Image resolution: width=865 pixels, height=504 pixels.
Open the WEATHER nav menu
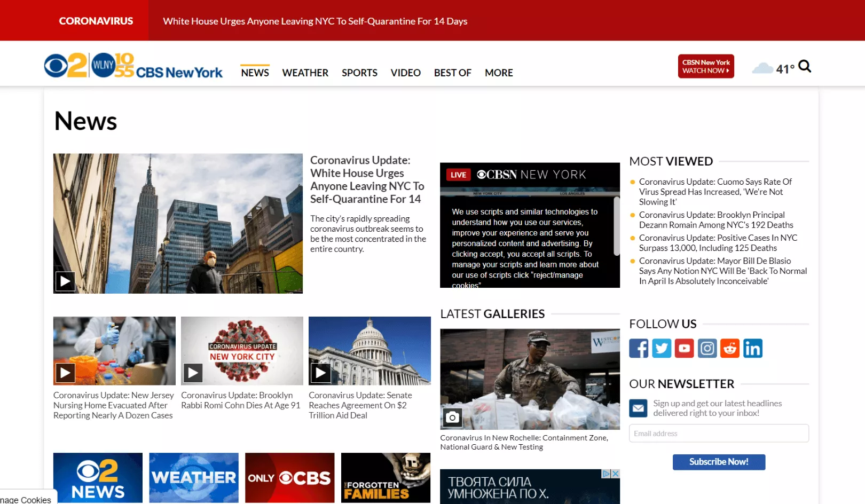pyautogui.click(x=305, y=73)
